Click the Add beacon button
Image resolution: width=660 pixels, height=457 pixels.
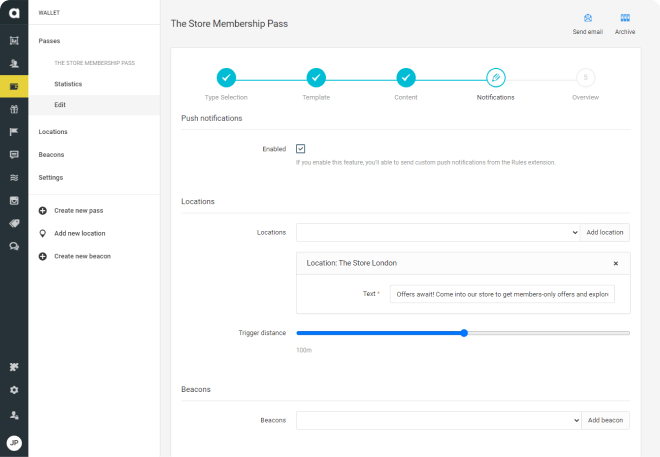(x=605, y=420)
